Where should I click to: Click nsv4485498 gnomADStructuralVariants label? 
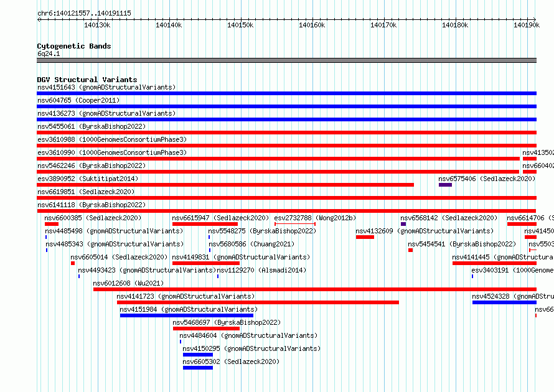click(x=114, y=231)
